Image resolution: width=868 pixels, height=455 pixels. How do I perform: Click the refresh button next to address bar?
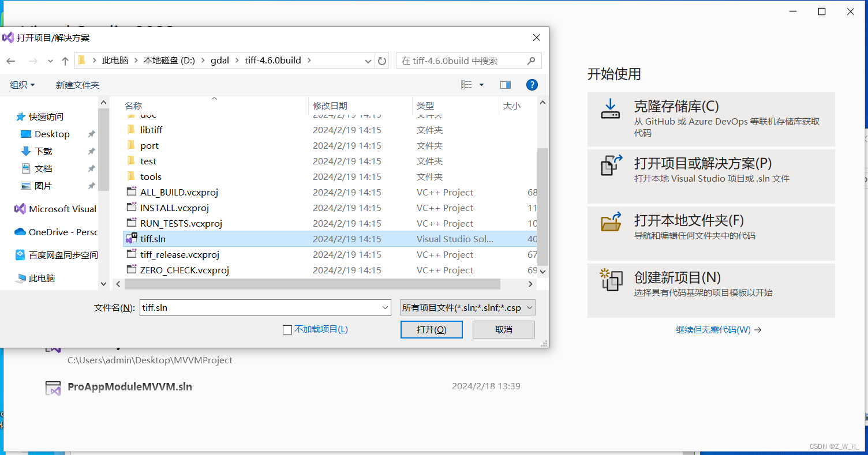tap(381, 61)
